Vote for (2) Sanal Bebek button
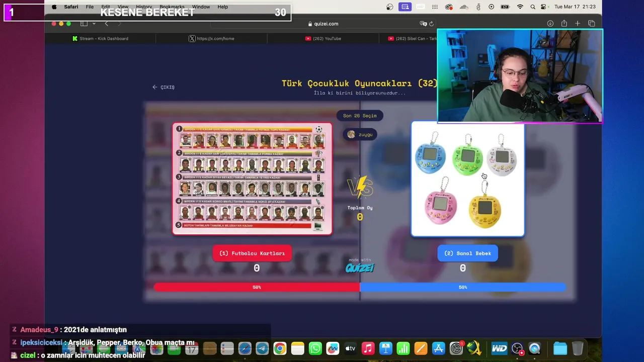The width and height of the screenshot is (644, 362). [467, 253]
